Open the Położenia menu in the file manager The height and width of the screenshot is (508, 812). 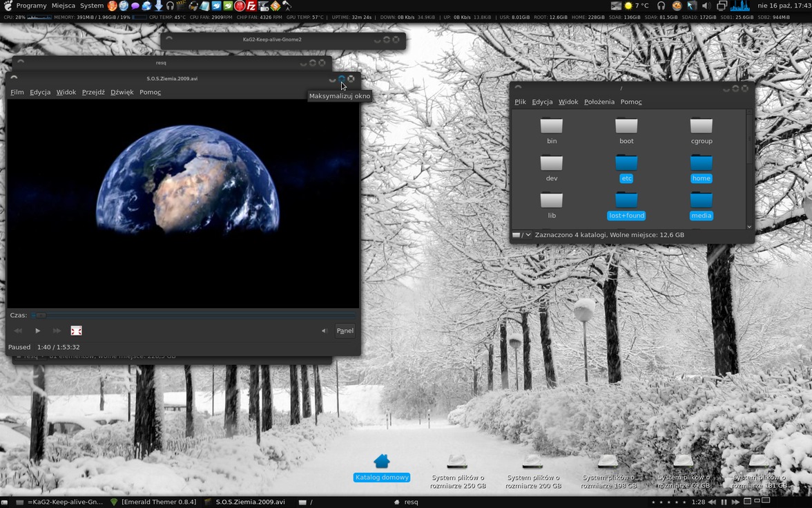pos(599,102)
